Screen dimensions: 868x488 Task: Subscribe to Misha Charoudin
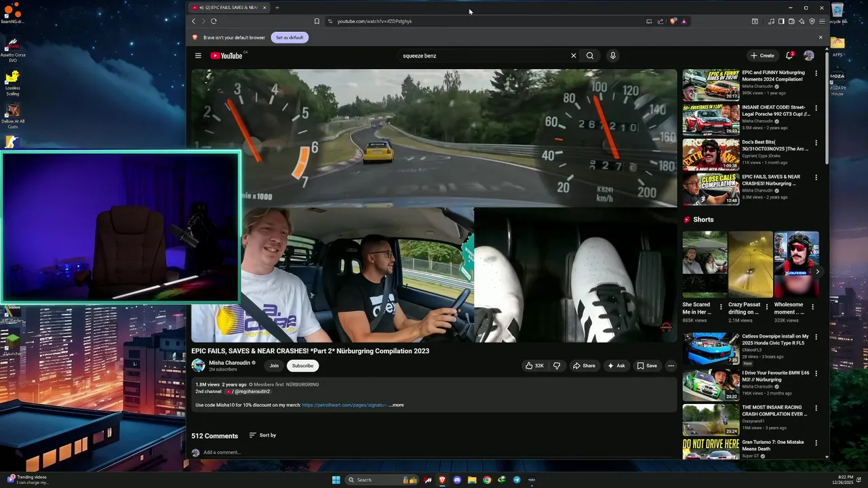pos(302,365)
